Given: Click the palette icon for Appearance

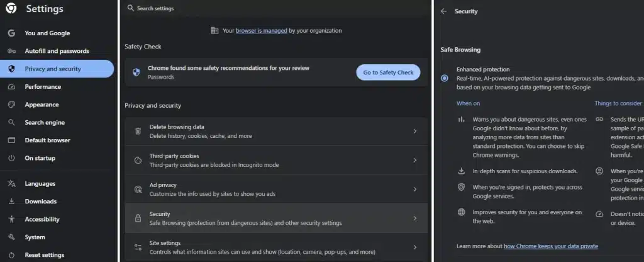Looking at the screenshot, I should (x=11, y=105).
